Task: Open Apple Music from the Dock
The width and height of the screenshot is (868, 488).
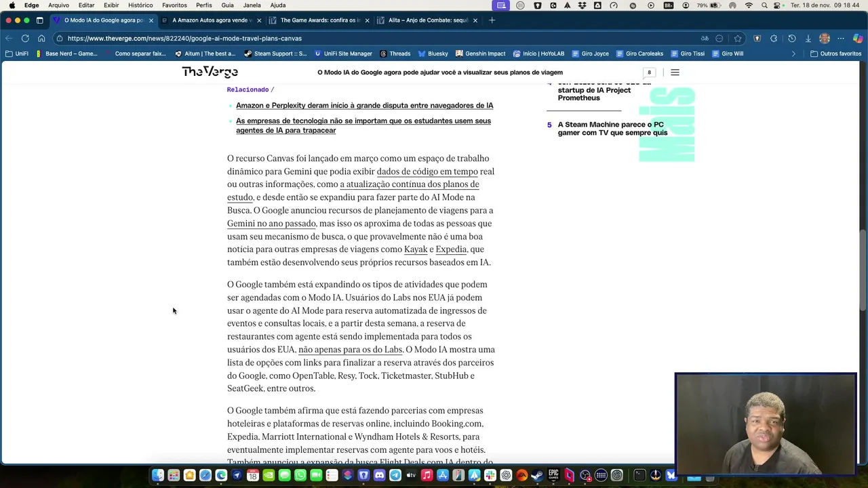Action: (x=427, y=475)
